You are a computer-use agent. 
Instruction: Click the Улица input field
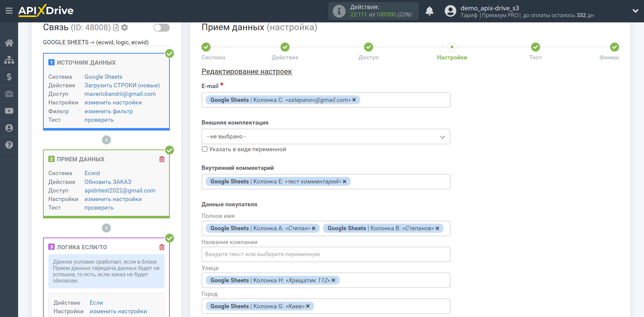[326, 280]
